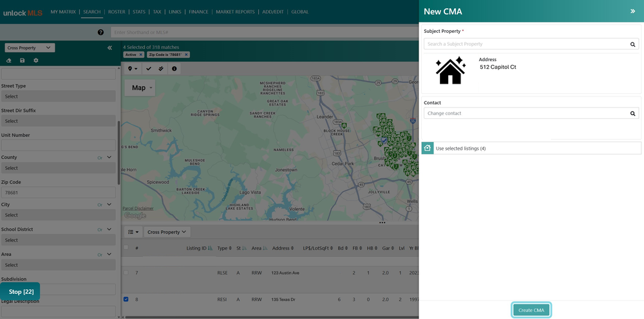Image resolution: width=644 pixels, height=319 pixels.
Task: Open the MARKET REPORTS menu
Action: 235,12
